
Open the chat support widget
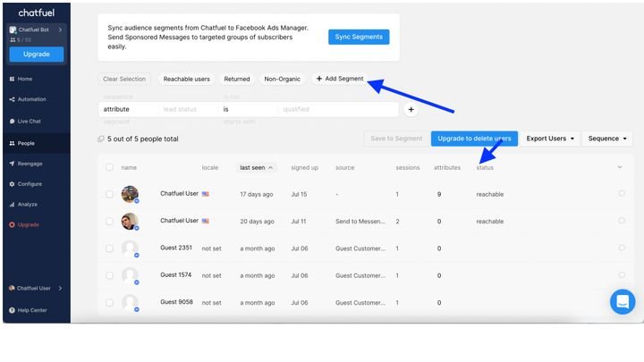tap(623, 302)
